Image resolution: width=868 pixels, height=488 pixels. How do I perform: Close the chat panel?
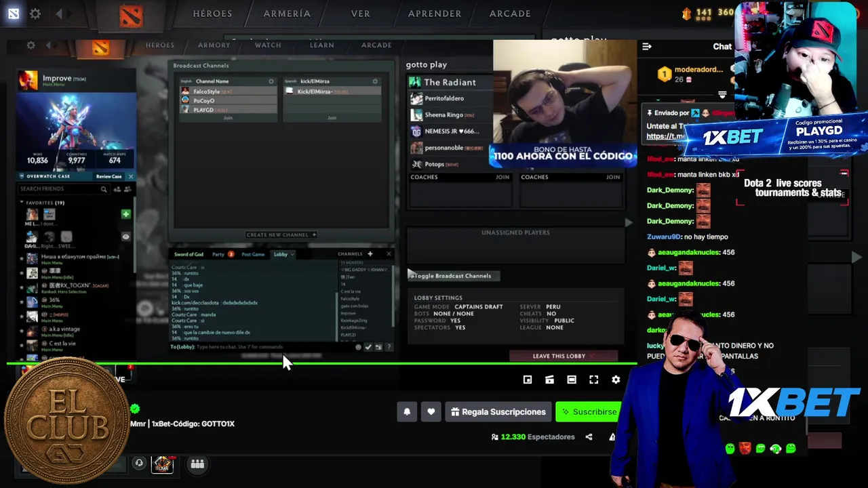pyautogui.click(x=389, y=254)
